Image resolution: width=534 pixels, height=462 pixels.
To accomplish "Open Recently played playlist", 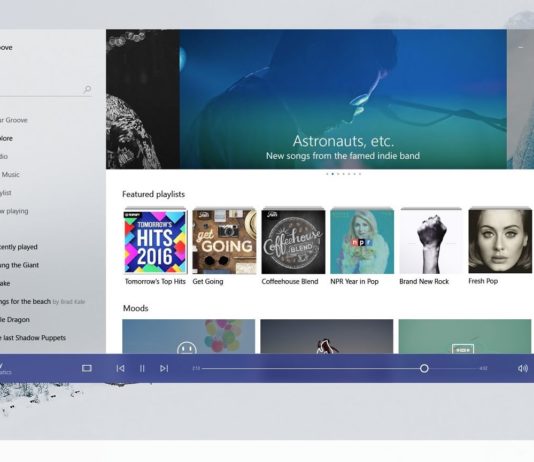I will click(18, 247).
